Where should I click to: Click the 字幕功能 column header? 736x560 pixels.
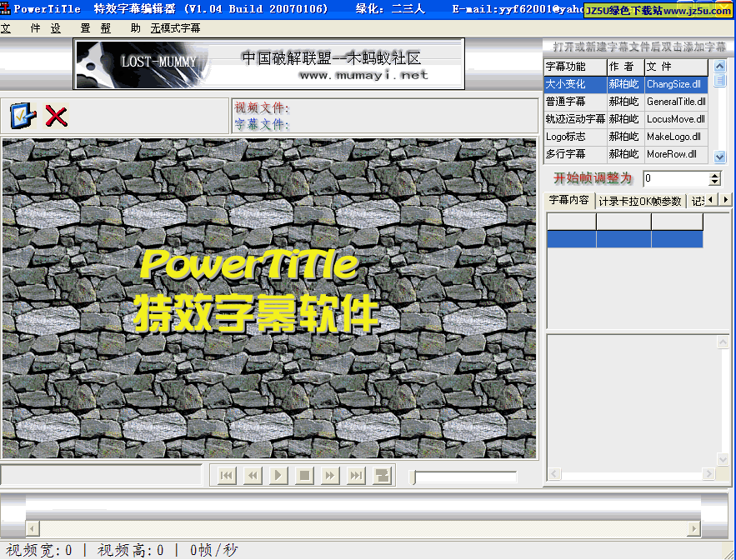pos(575,67)
